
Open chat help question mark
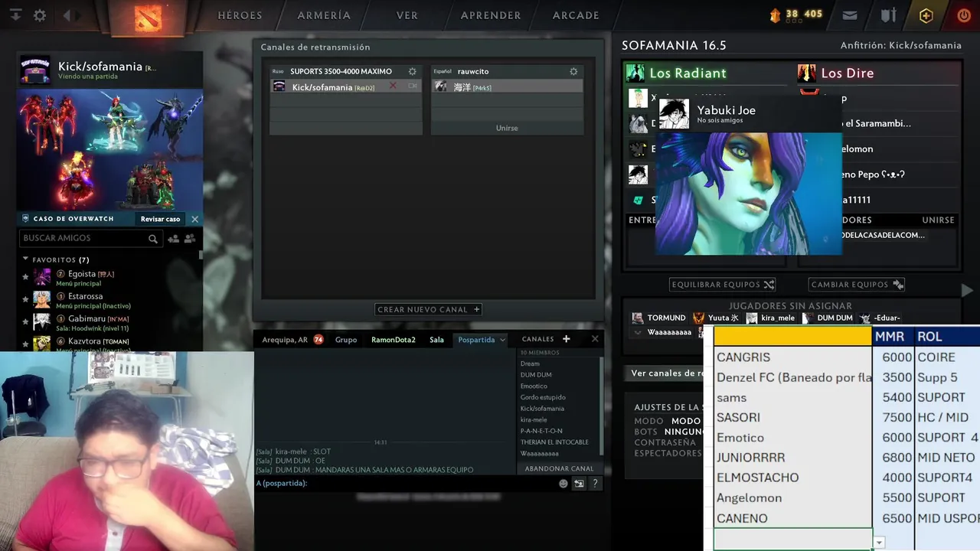(595, 484)
